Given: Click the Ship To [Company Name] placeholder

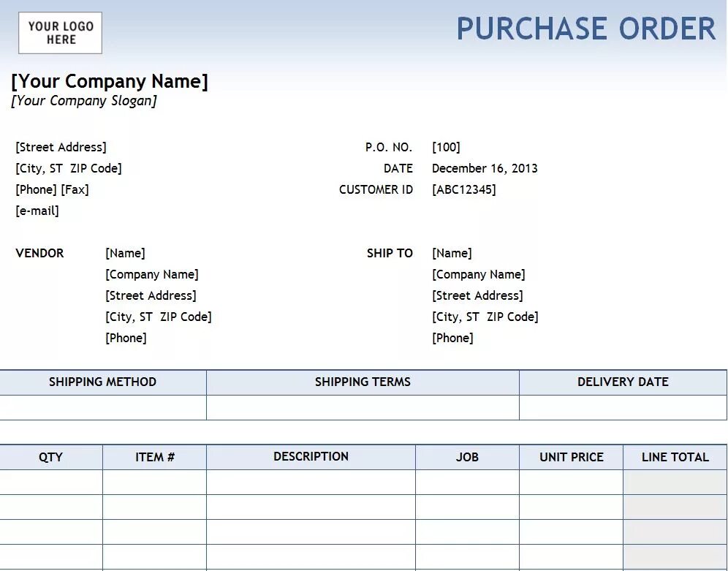Looking at the screenshot, I should 479,274.
